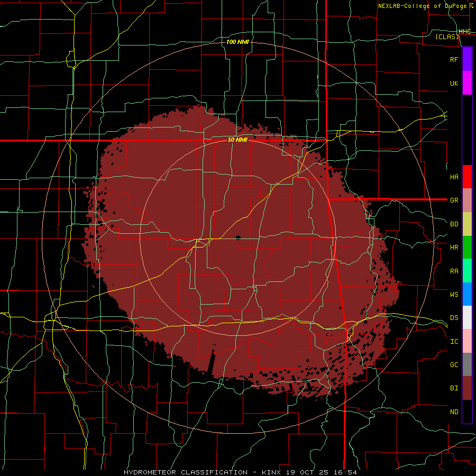
Task: Click the WS legend label
Action: [454, 295]
